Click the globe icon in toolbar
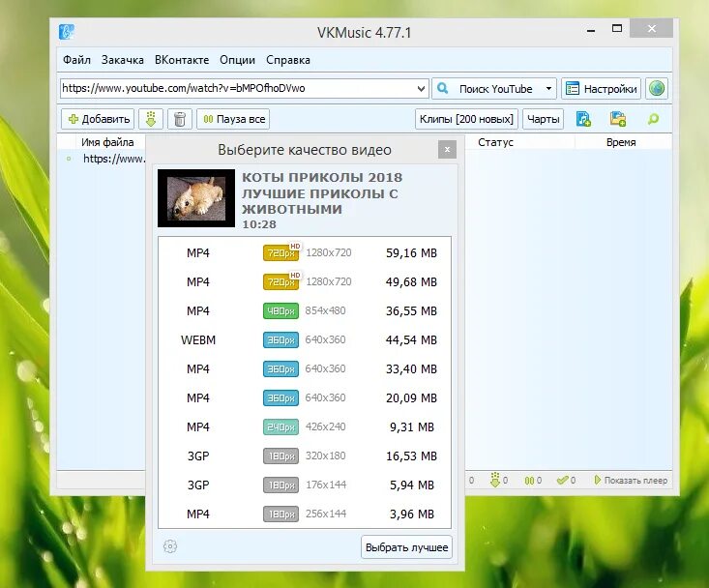709x588 pixels. click(657, 89)
